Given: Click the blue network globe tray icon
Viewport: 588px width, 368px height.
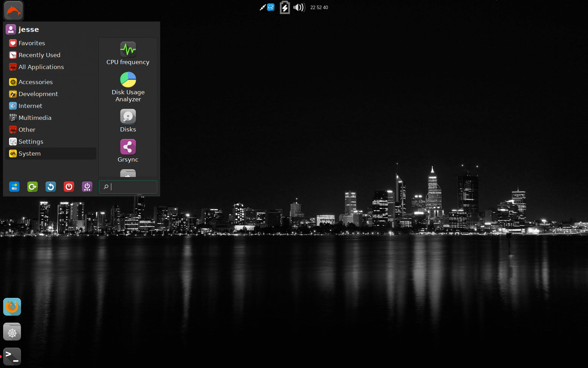Looking at the screenshot, I should pos(271,7).
